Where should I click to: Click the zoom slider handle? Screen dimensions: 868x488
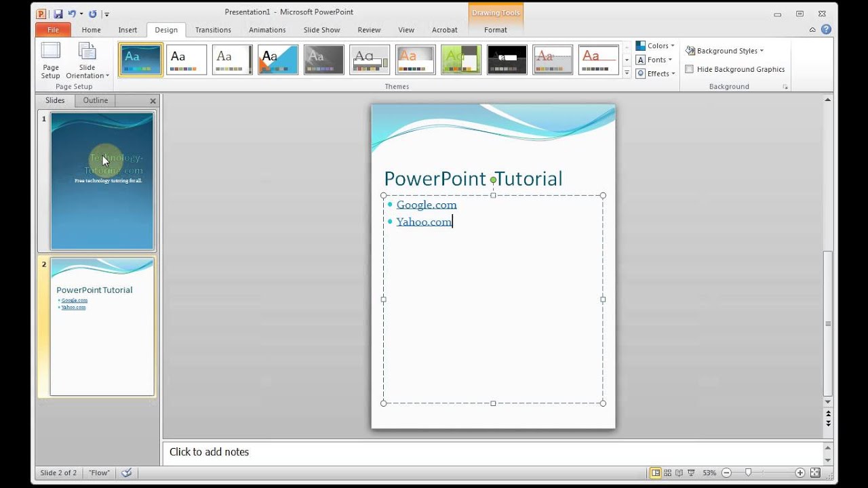tap(748, 473)
